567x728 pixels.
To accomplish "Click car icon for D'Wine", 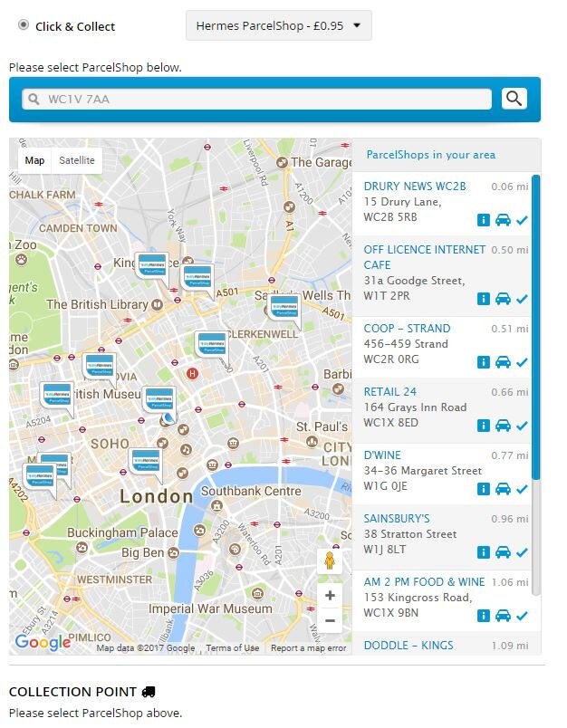I will pyautogui.click(x=503, y=489).
